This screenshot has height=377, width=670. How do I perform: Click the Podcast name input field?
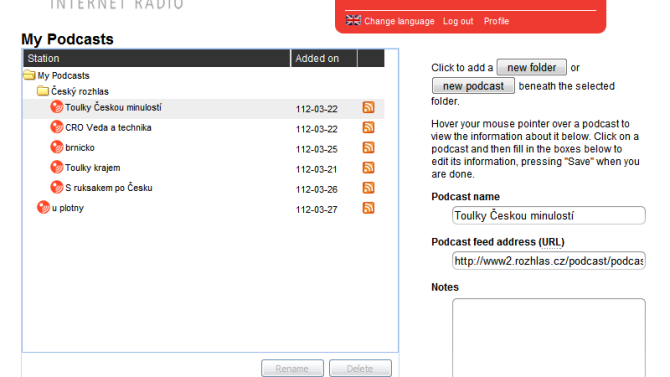549,215
